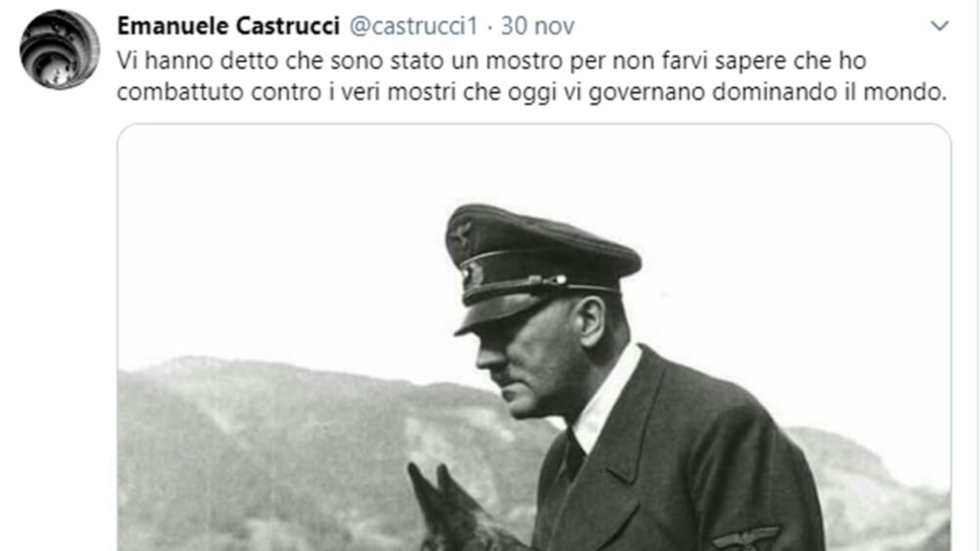Click the phrase 'dominando il mondo' in the tweet
The height and width of the screenshot is (551, 980).
coord(830,93)
